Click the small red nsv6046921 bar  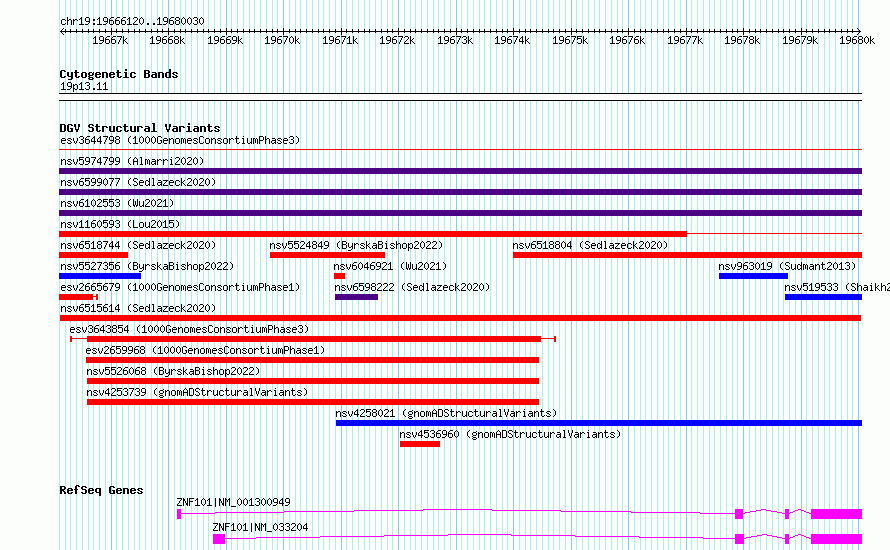point(339,276)
